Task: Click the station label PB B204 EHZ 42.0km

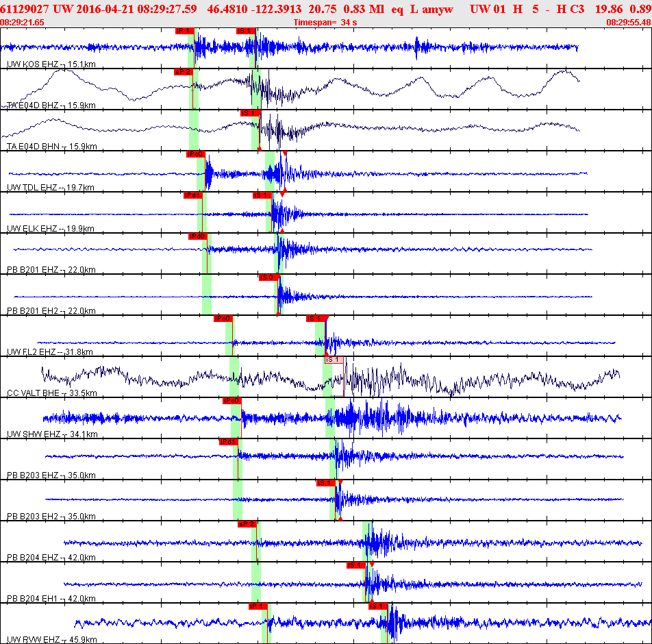Action: click(x=51, y=558)
